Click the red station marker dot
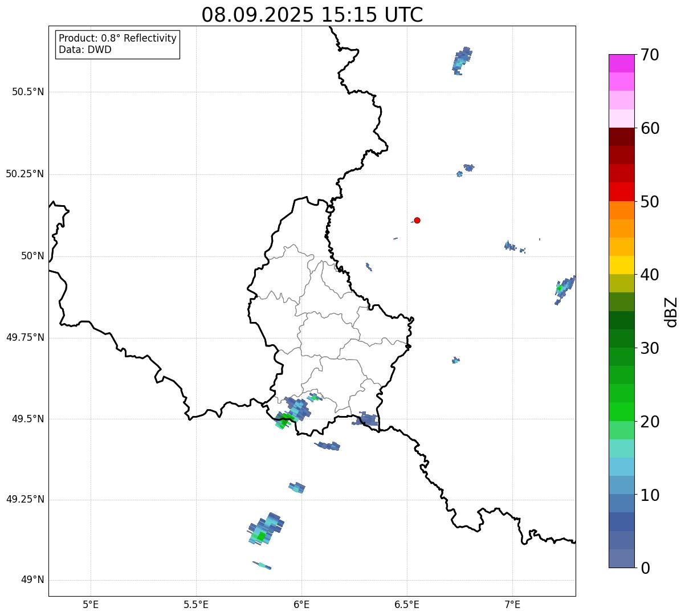This screenshot has height=616, width=685. coord(417,221)
